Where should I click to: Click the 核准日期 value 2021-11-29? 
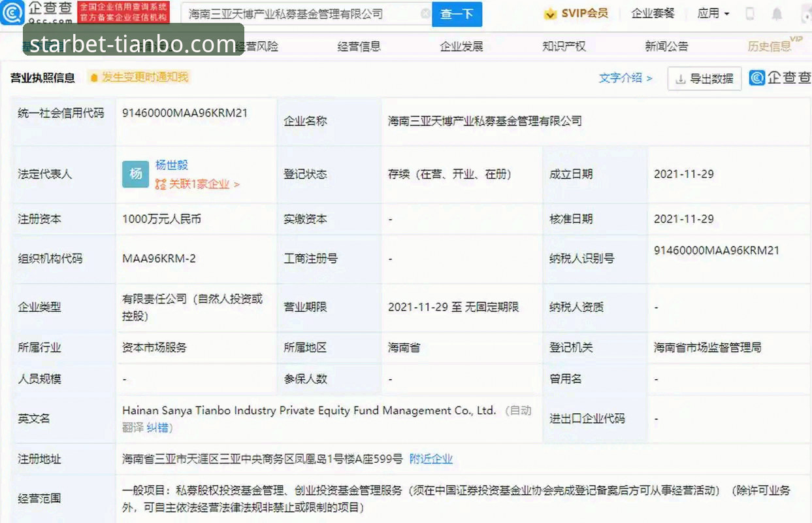click(x=684, y=219)
